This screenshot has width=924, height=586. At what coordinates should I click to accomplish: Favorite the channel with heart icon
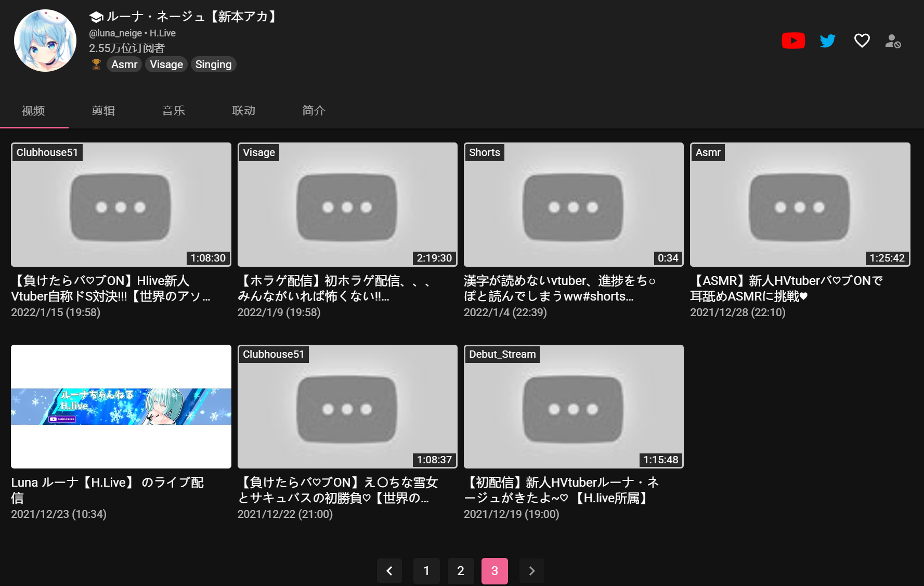(862, 41)
